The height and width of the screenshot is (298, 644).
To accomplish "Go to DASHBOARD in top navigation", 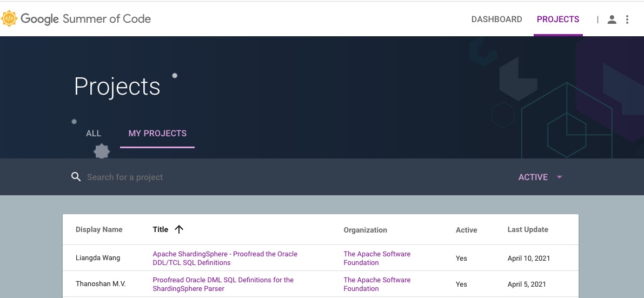I will (x=496, y=19).
